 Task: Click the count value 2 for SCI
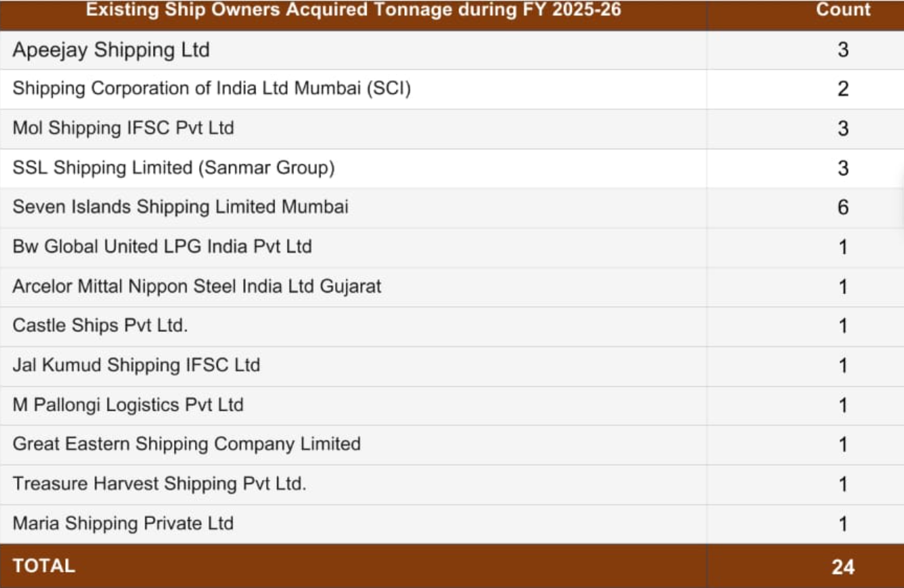843,89
